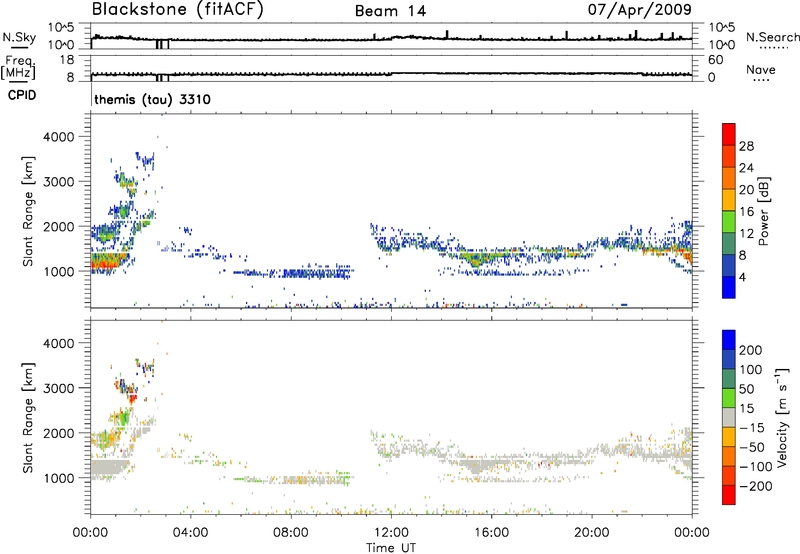
Task: Click the "1000" range tick of the velocity panel
Action: pos(59,478)
